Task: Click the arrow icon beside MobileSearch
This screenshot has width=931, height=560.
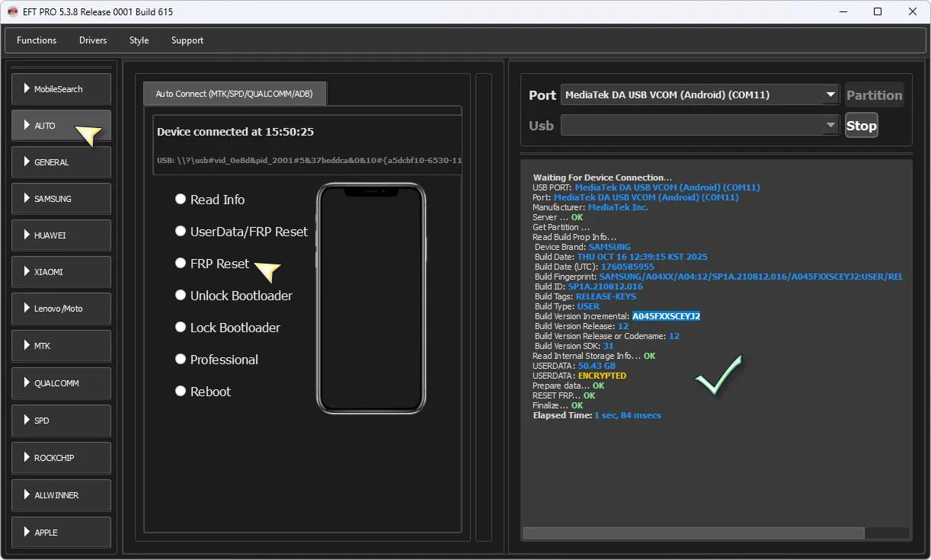Action: [x=27, y=88]
